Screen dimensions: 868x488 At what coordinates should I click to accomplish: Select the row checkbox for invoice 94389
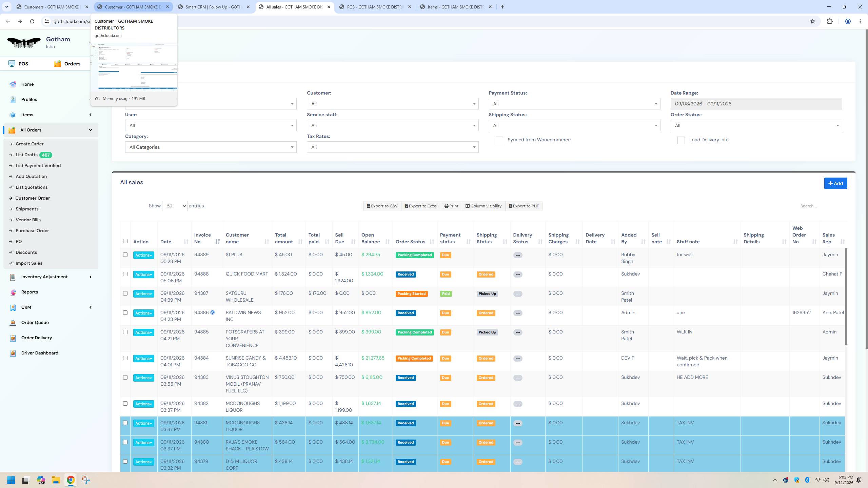(125, 255)
